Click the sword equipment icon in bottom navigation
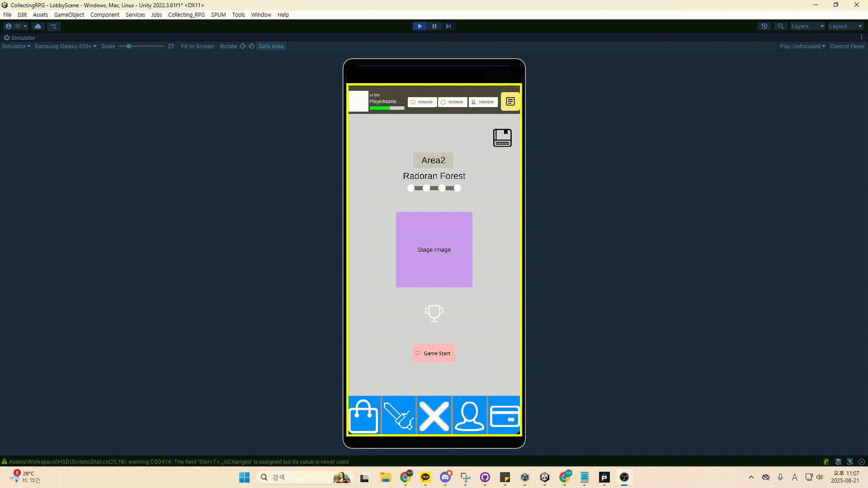The height and width of the screenshot is (488, 868). coord(398,416)
